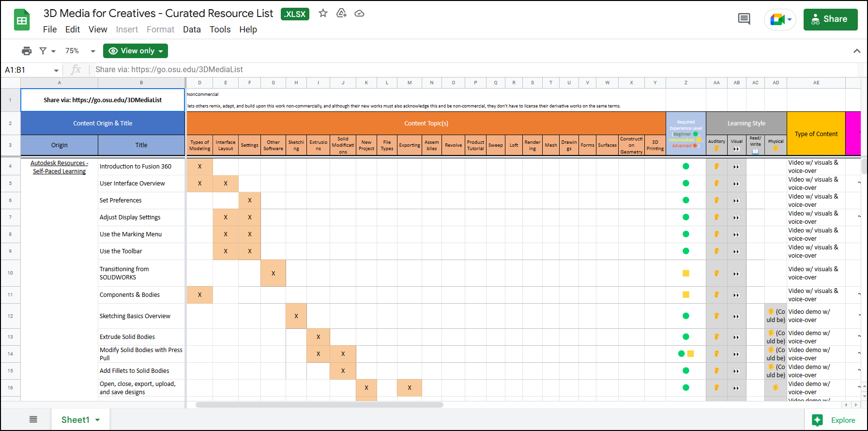
Task: Open the View menu
Action: [98, 30]
